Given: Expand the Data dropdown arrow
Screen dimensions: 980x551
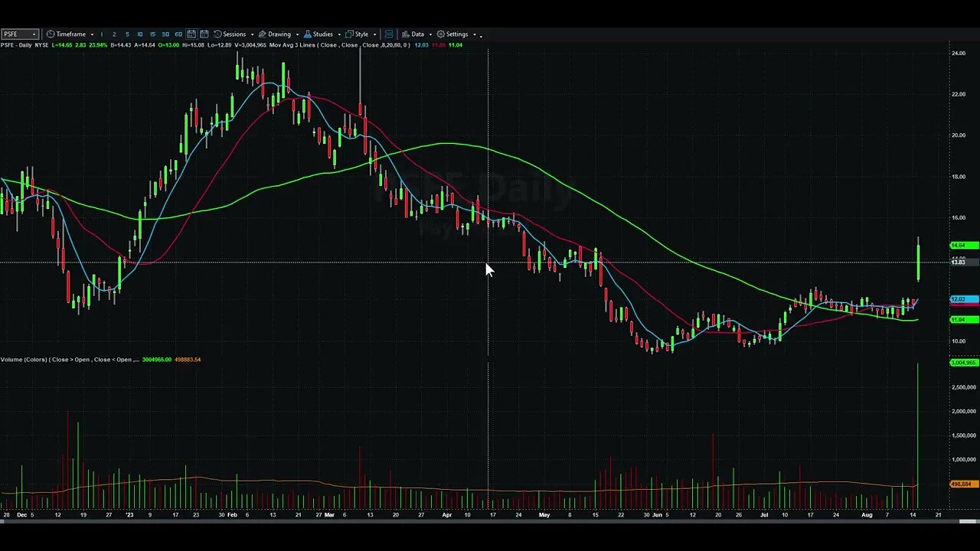Looking at the screenshot, I should pyautogui.click(x=430, y=34).
